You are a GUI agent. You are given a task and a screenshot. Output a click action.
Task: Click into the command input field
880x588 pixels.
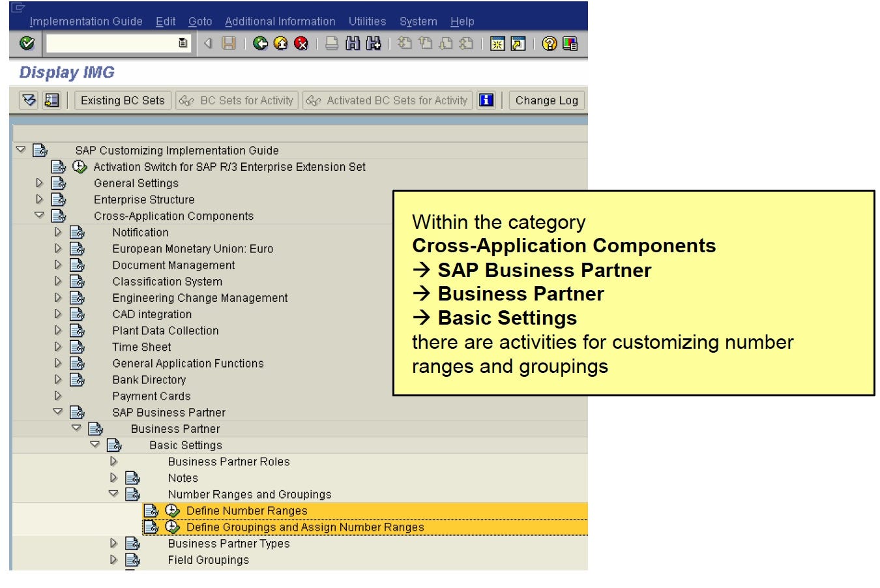click(112, 43)
